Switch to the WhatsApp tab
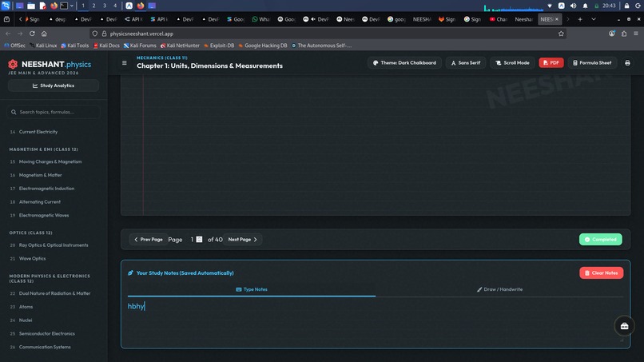The height and width of the screenshot is (362, 644). tap(260, 19)
